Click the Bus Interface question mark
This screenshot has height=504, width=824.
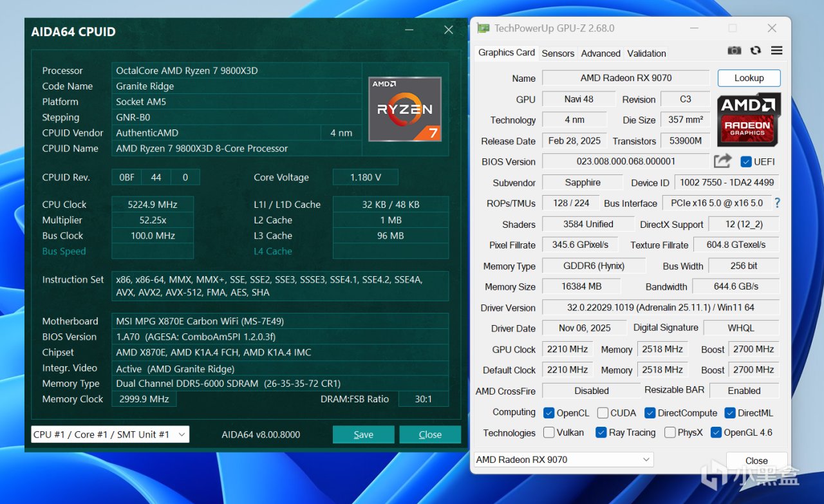point(777,203)
